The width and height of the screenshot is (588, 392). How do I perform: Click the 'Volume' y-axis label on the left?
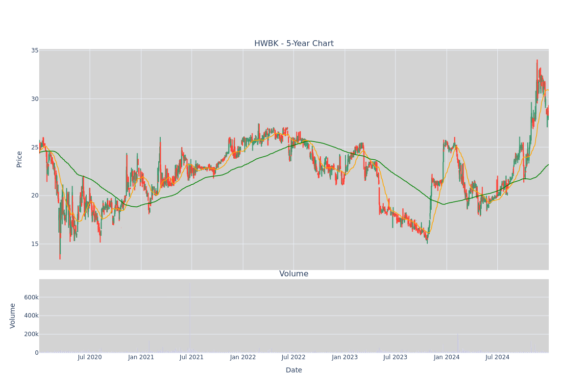13,316
